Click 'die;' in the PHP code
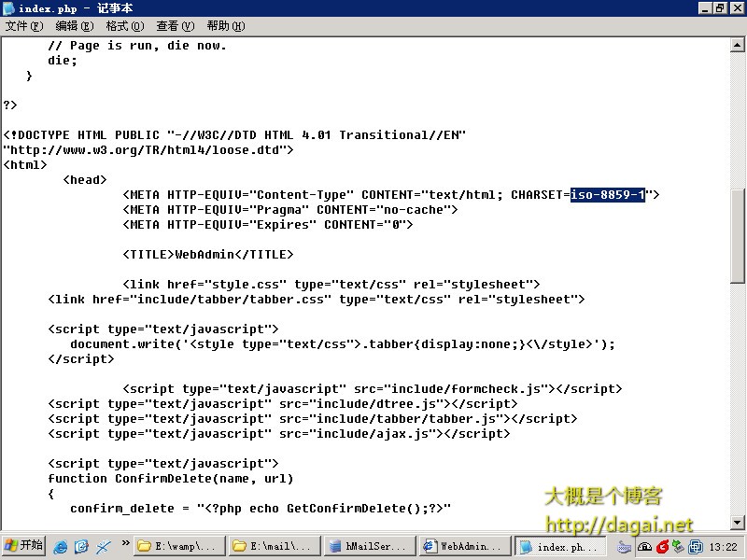Image resolution: width=747 pixels, height=560 pixels. coord(63,61)
